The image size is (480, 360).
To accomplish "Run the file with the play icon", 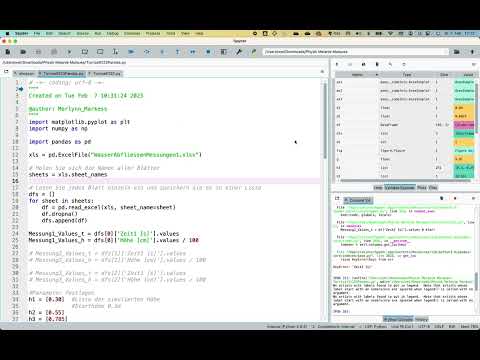I will point(69,52).
